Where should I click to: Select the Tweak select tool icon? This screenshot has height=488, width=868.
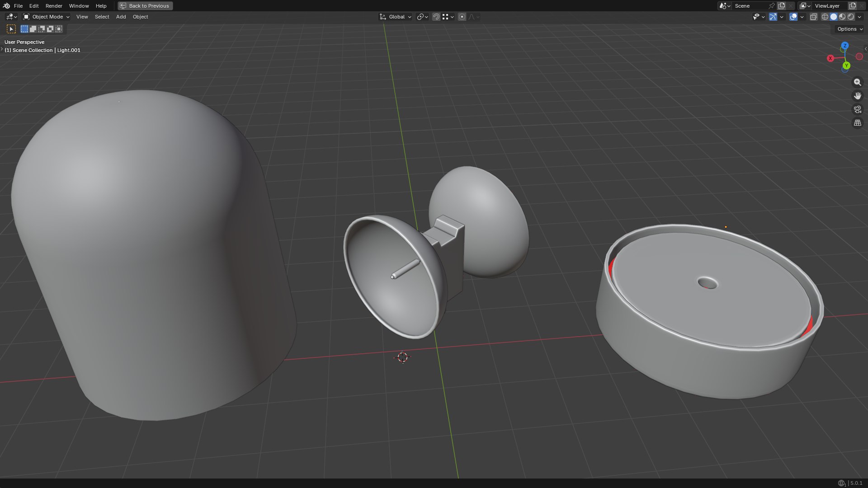click(x=11, y=29)
